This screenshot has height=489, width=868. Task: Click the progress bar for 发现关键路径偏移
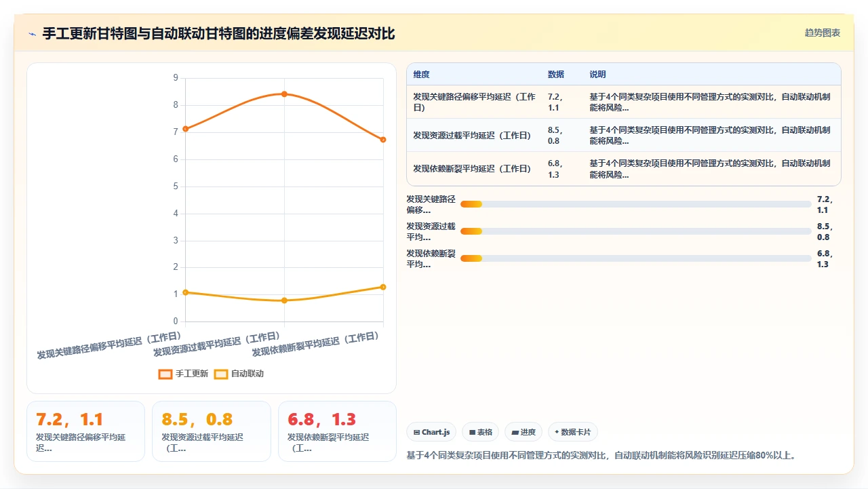point(635,204)
